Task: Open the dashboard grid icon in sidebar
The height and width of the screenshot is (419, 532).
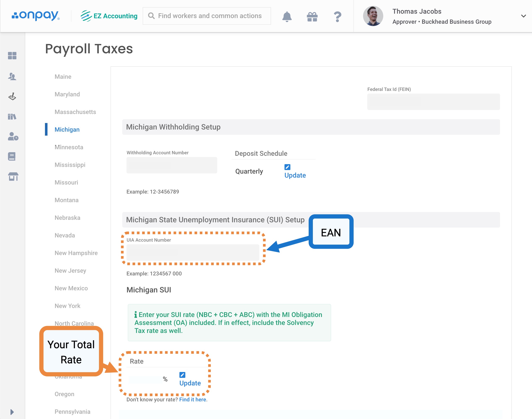Action: coord(12,56)
